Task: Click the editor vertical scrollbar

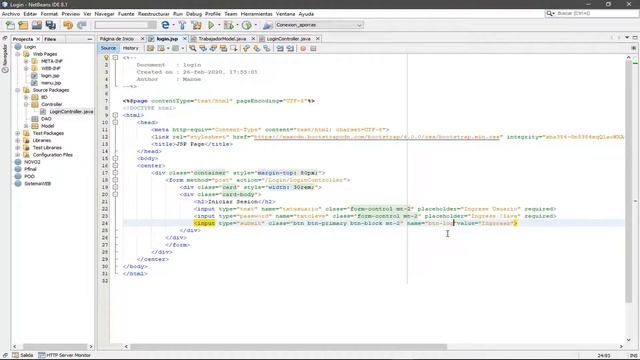Action: [x=629, y=182]
